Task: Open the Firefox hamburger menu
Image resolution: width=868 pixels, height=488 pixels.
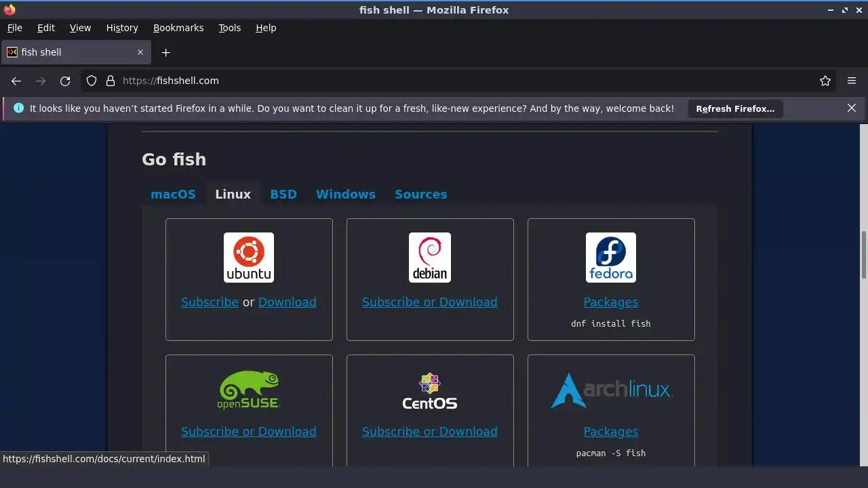Action: point(852,81)
